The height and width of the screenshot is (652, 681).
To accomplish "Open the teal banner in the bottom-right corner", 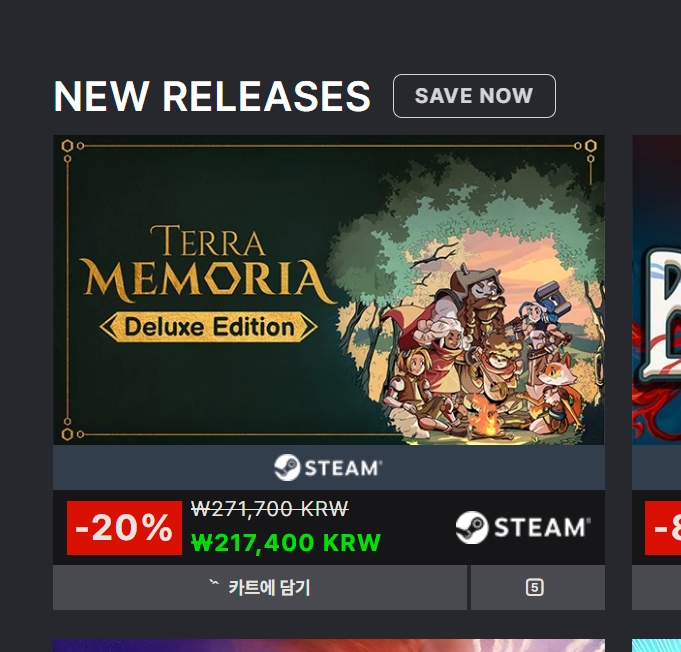I will pos(656,645).
